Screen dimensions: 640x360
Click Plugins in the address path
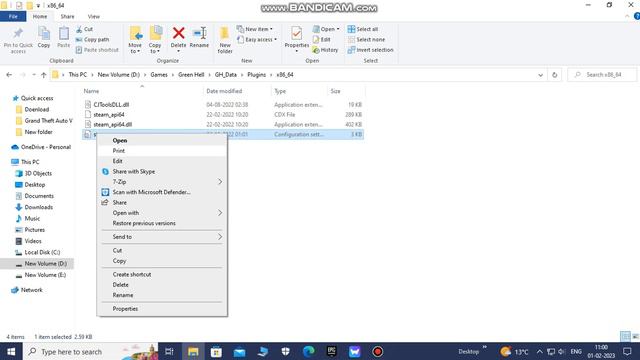(x=256, y=75)
